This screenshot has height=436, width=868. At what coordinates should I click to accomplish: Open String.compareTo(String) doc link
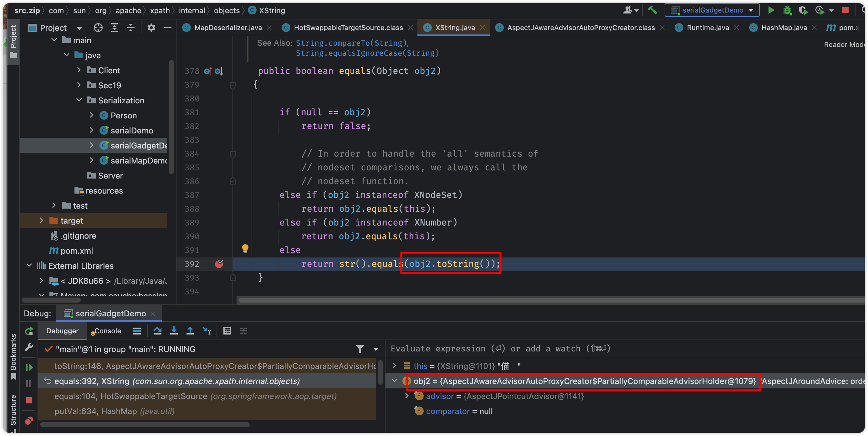click(351, 43)
